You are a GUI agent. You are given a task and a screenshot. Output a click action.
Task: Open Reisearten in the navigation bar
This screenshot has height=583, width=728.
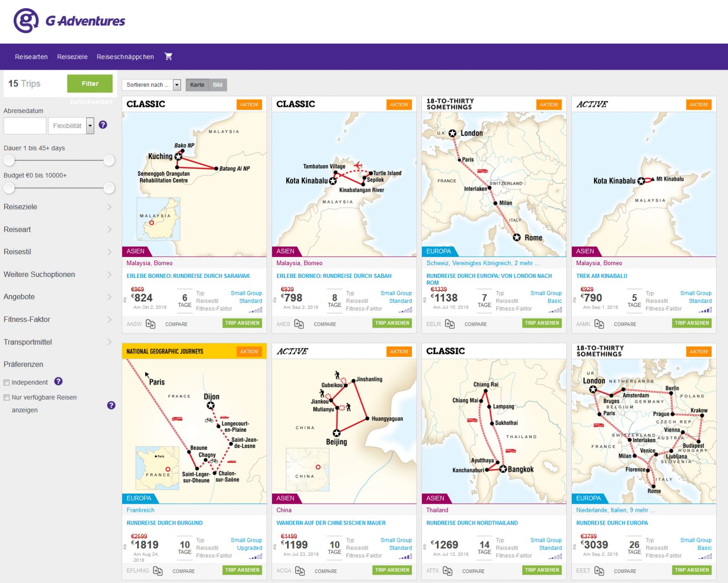pos(31,57)
